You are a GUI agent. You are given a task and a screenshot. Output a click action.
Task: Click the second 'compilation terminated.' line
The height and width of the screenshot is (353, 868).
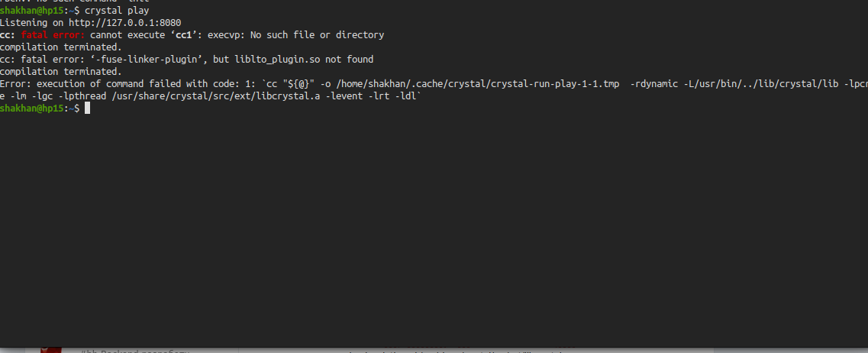pos(61,72)
